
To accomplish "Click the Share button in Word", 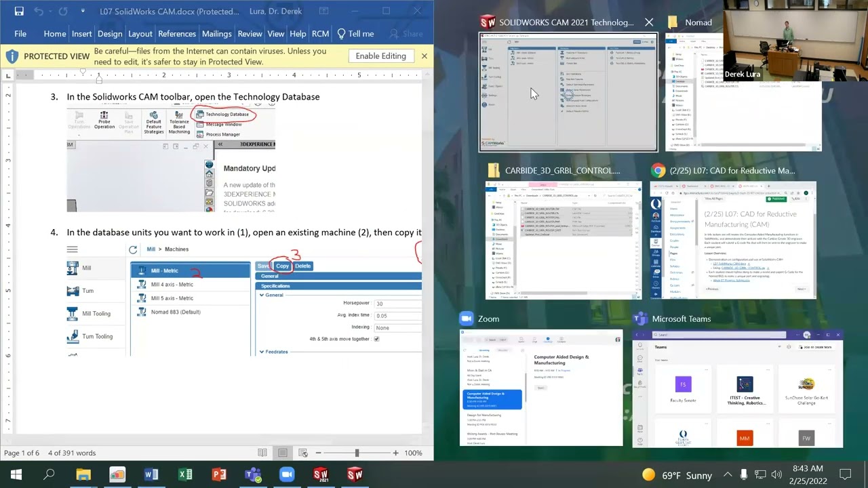I will coord(406,34).
